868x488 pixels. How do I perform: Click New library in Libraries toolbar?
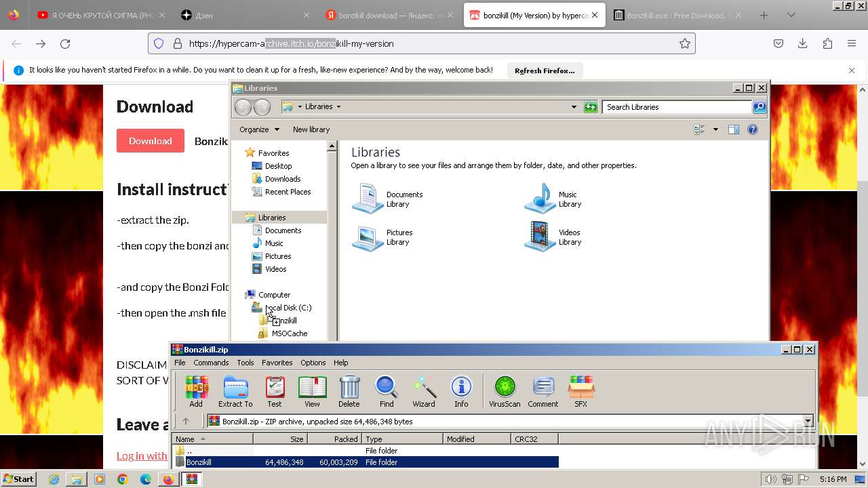(x=311, y=129)
